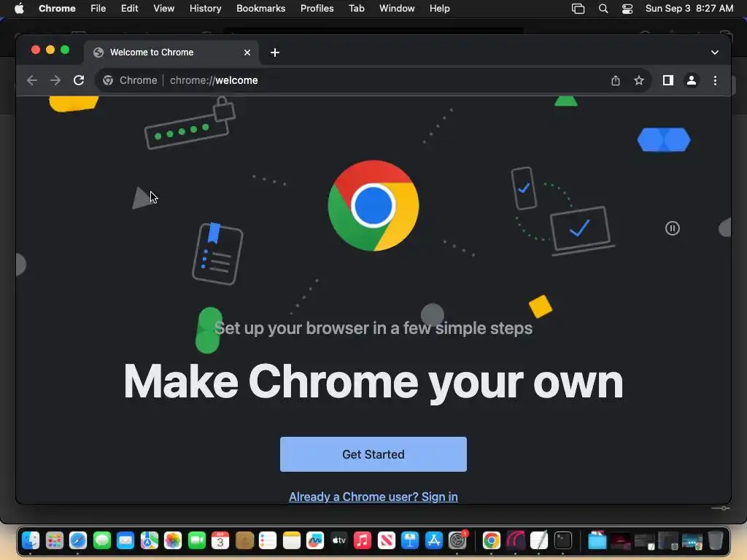Open the Profiles menu
This screenshot has width=747, height=560.
tap(317, 9)
